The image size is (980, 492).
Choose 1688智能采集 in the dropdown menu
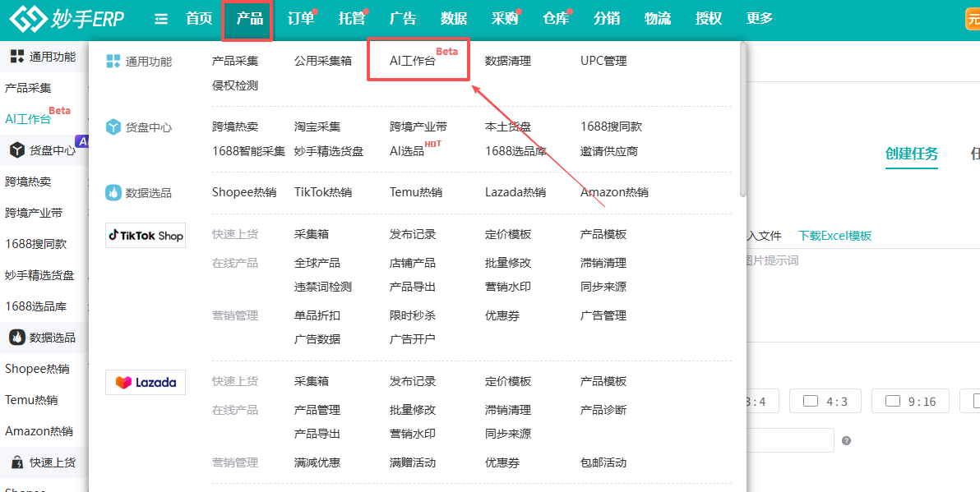(x=248, y=151)
